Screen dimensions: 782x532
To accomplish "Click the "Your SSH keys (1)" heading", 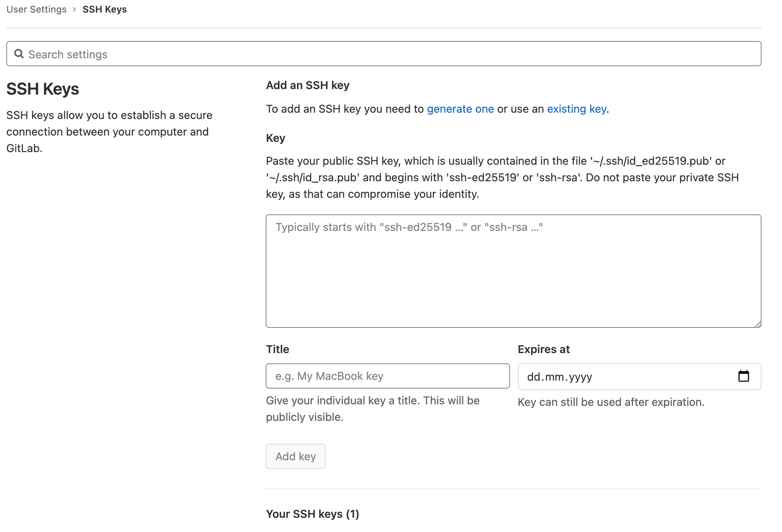I will [312, 514].
